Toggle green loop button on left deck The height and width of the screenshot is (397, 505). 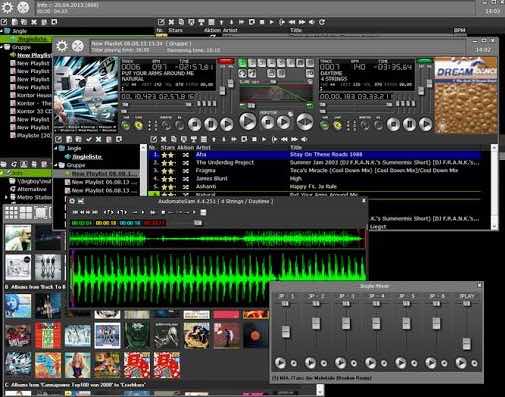click(x=126, y=125)
